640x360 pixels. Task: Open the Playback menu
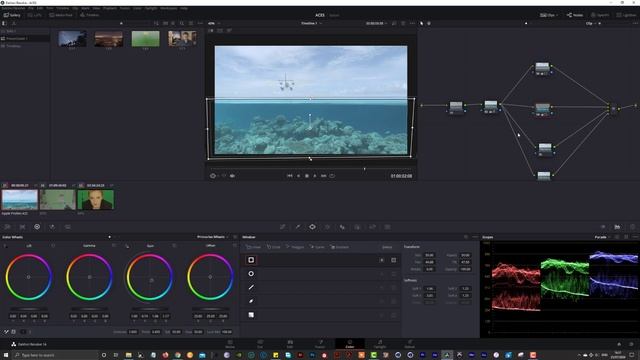(x=109, y=8)
